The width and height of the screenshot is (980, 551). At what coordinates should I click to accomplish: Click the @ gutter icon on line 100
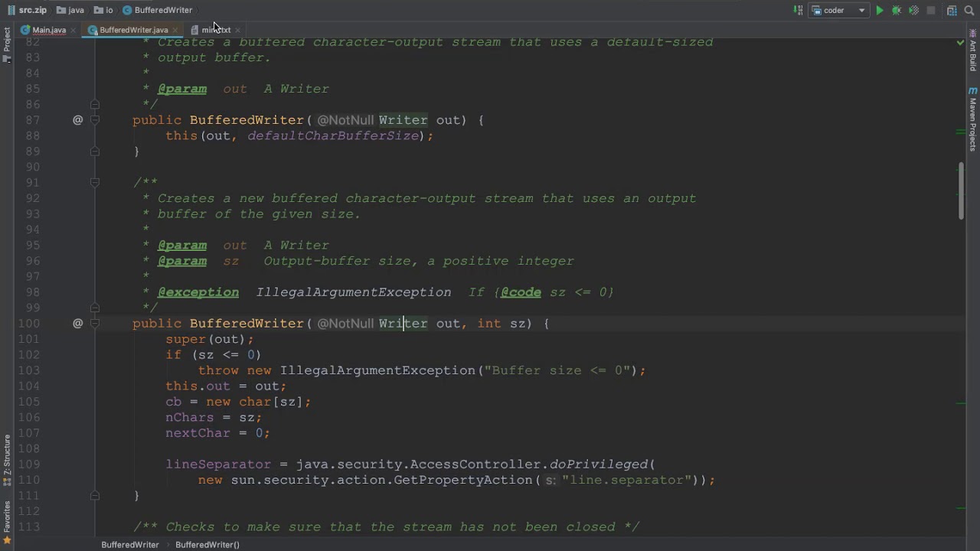click(x=77, y=323)
